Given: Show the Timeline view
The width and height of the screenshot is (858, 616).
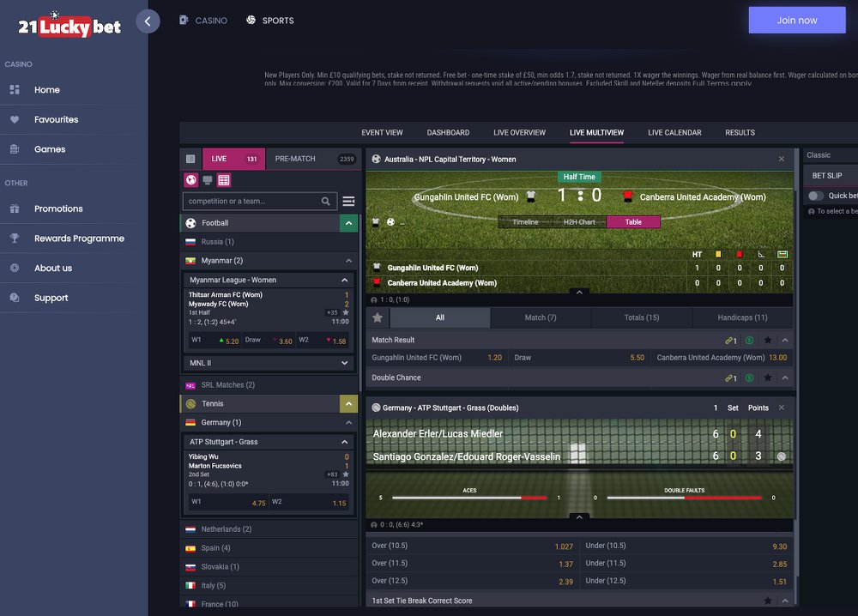Looking at the screenshot, I should pyautogui.click(x=525, y=222).
